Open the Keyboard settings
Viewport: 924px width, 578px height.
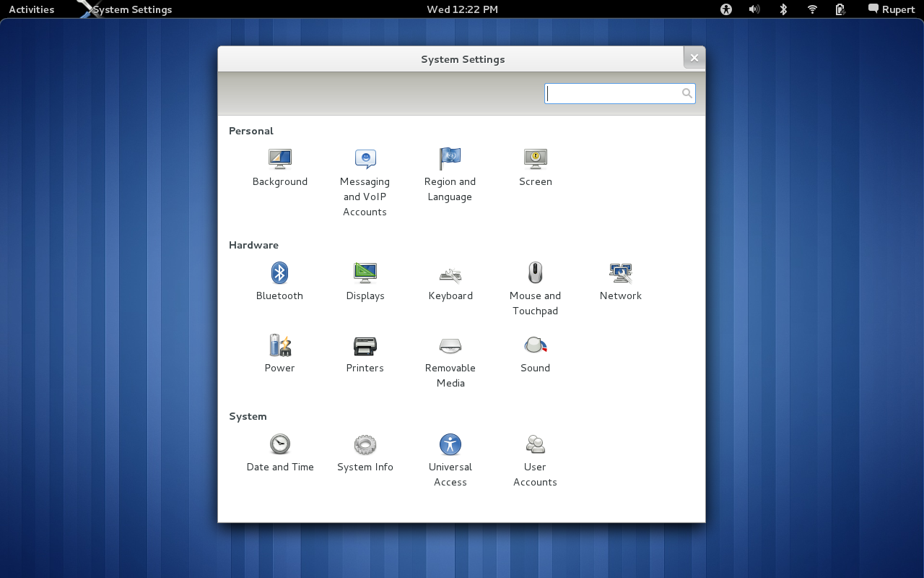point(450,274)
